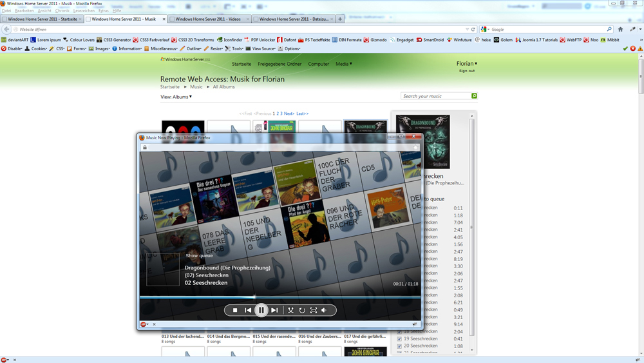Reload the page with refresh icon
Image resolution: width=644 pixels, height=363 pixels.
coord(473,30)
